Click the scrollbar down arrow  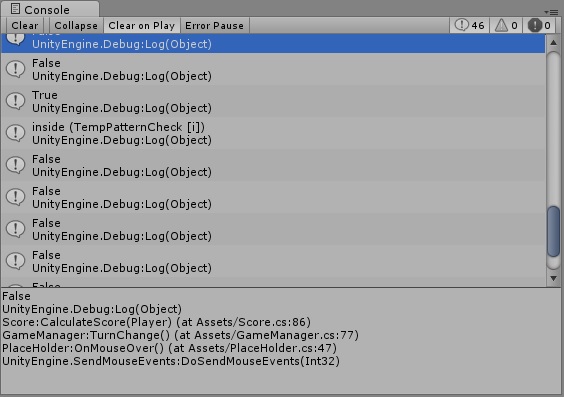click(553, 278)
